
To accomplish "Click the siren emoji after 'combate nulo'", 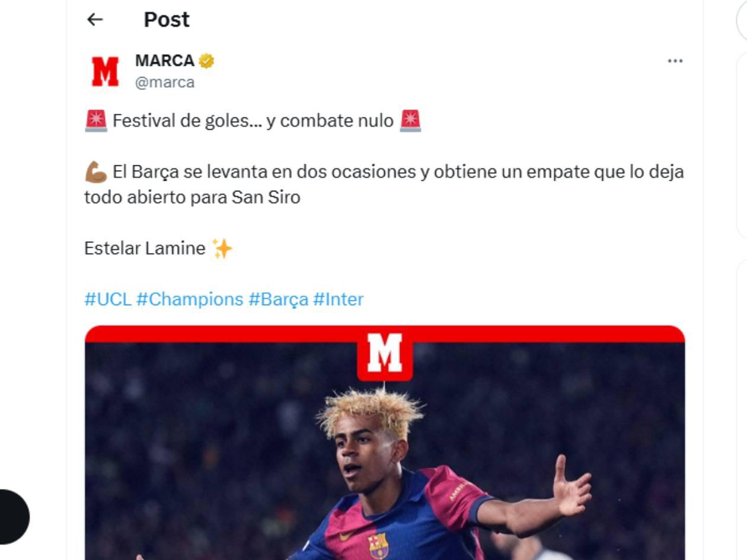I will (410, 121).
